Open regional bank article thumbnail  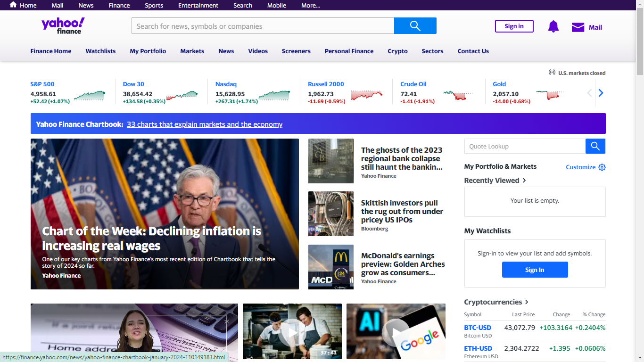(x=331, y=161)
